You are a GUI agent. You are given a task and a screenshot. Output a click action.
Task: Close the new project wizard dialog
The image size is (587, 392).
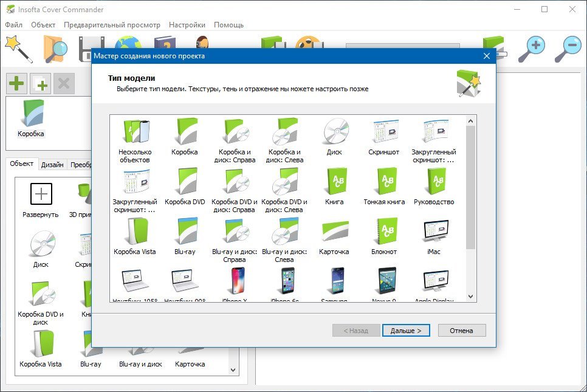pyautogui.click(x=487, y=56)
